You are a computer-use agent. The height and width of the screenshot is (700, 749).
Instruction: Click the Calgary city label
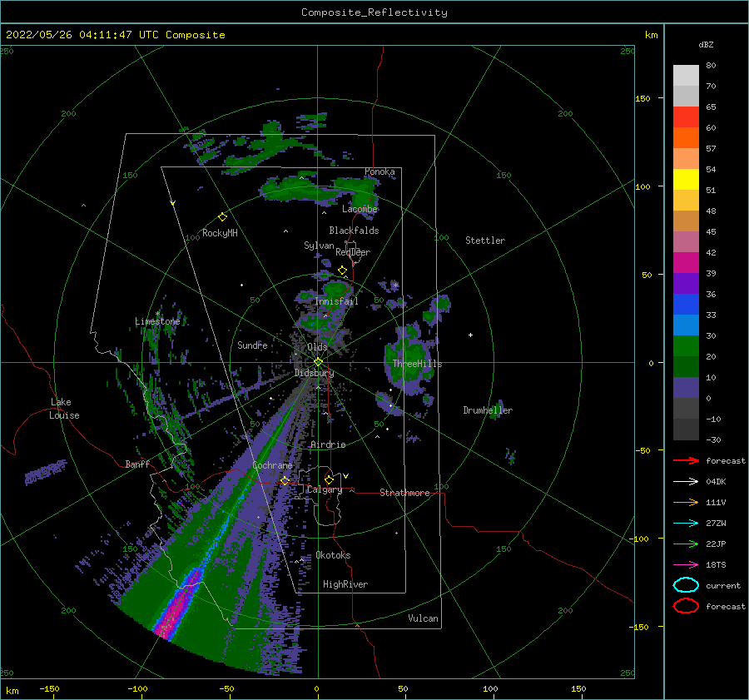pos(325,489)
